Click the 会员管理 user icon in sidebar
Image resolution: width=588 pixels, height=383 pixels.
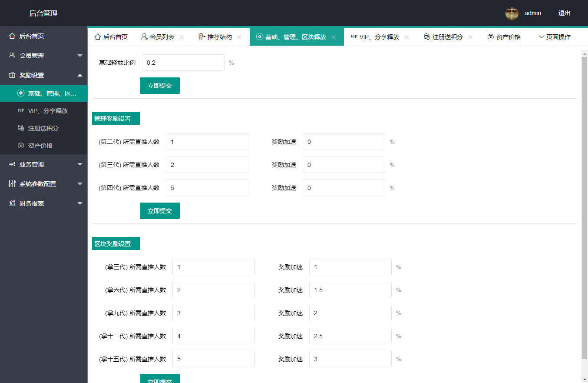pyautogui.click(x=12, y=56)
